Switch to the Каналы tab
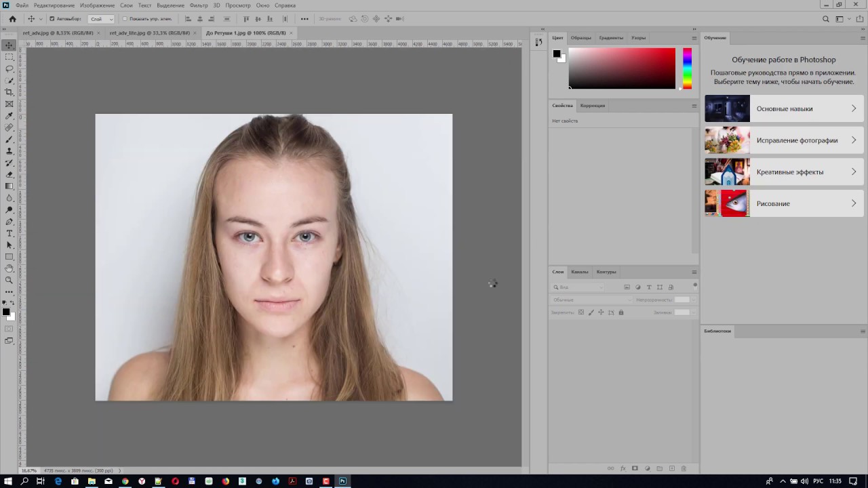The height and width of the screenshot is (488, 868). [x=580, y=272]
